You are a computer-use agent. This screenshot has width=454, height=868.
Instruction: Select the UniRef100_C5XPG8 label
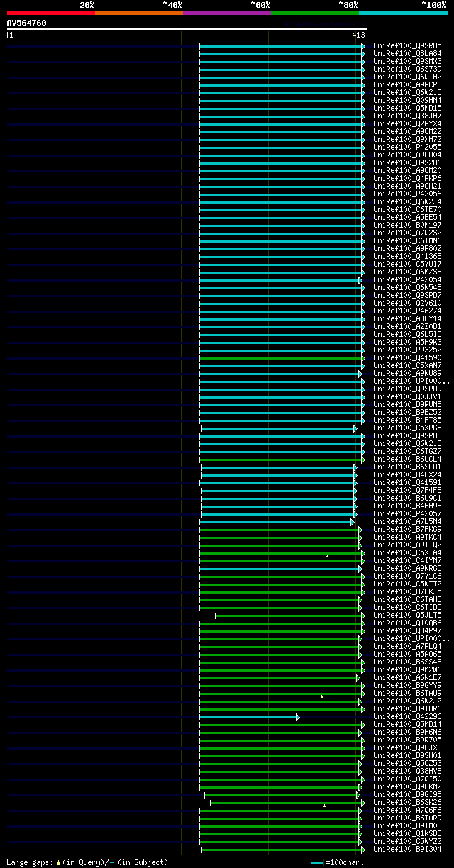[x=407, y=428]
